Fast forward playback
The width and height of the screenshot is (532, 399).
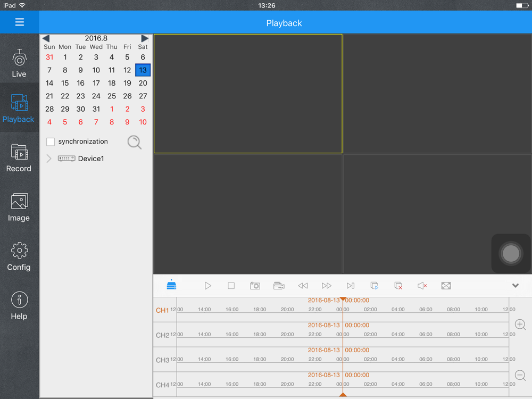tap(327, 286)
